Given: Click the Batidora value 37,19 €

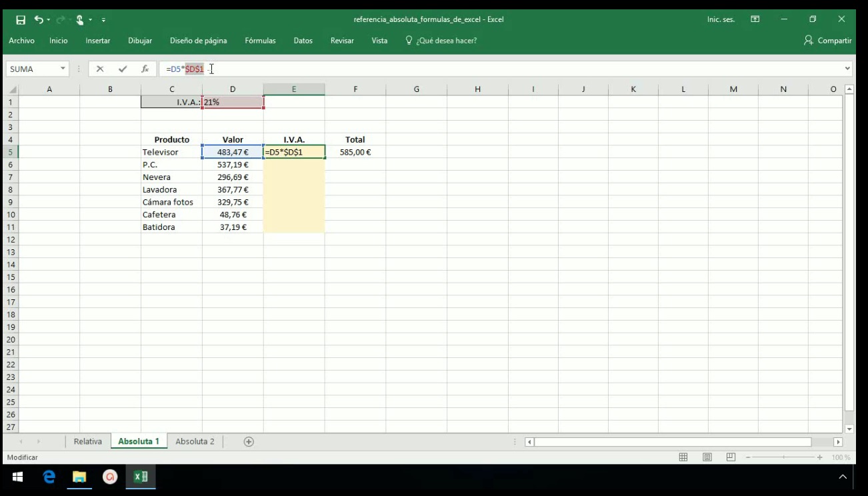Looking at the screenshot, I should (x=233, y=227).
